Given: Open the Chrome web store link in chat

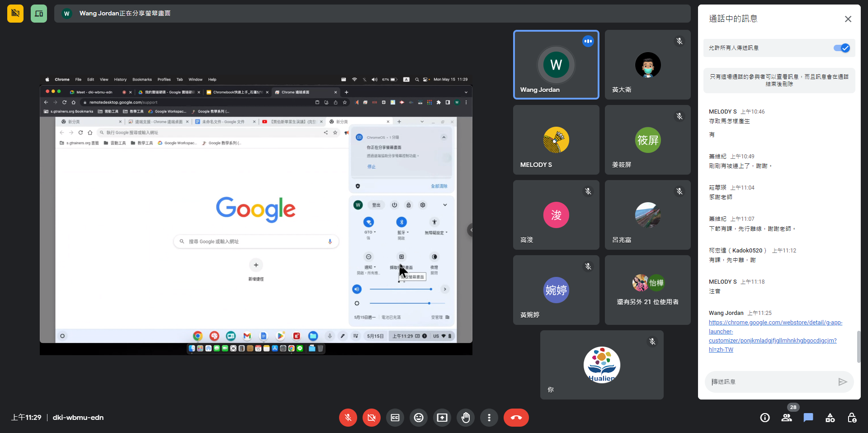Looking at the screenshot, I should 775,336.
